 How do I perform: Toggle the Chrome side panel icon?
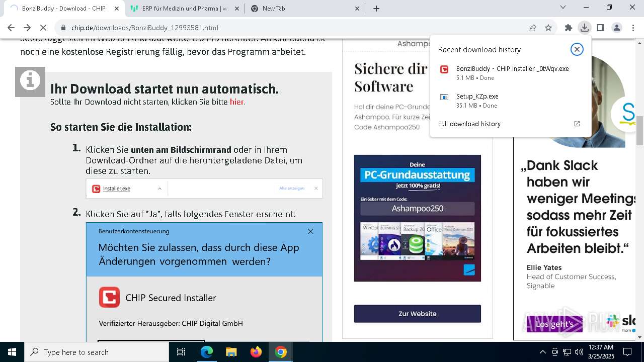[601, 28]
